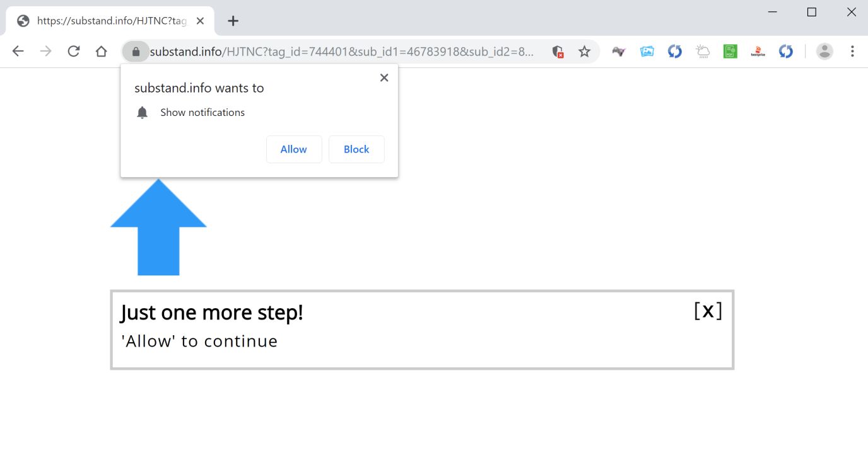Open a new tab

[233, 21]
